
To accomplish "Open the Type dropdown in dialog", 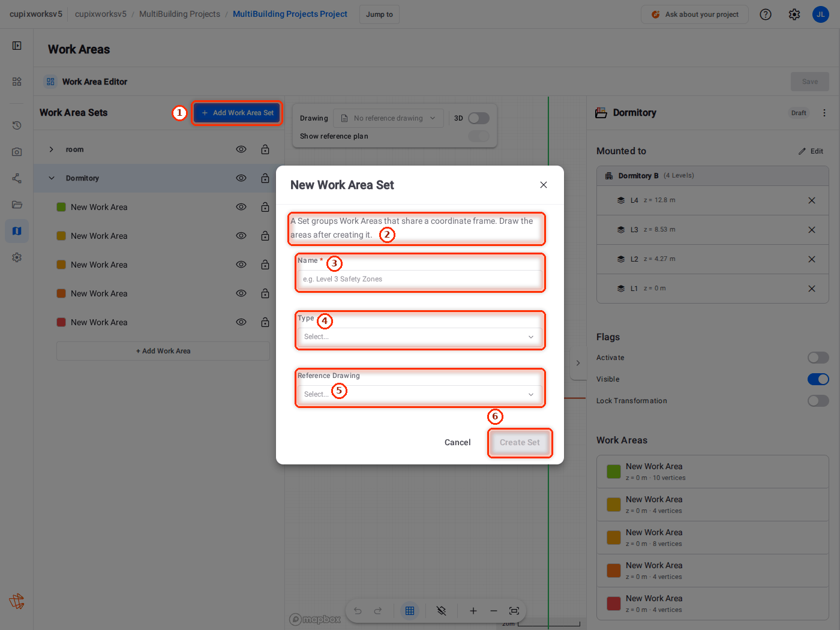I will pyautogui.click(x=420, y=337).
